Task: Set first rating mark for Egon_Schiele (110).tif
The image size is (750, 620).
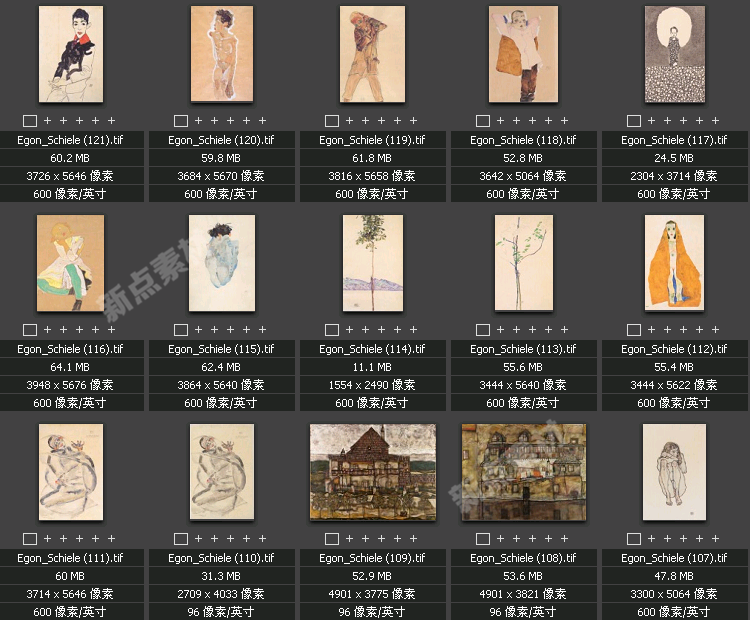Action: tap(199, 539)
